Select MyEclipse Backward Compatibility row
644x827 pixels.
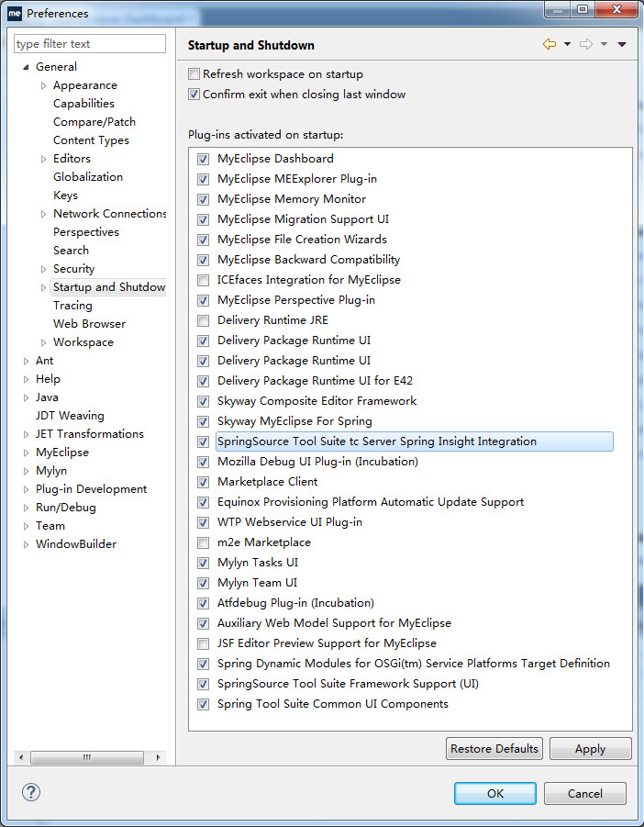click(x=309, y=260)
